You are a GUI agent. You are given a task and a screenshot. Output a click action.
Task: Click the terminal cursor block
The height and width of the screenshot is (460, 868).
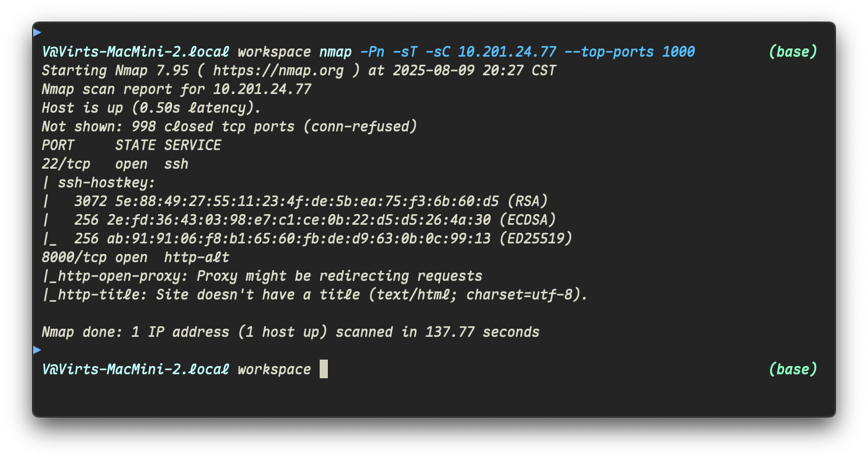(x=324, y=370)
